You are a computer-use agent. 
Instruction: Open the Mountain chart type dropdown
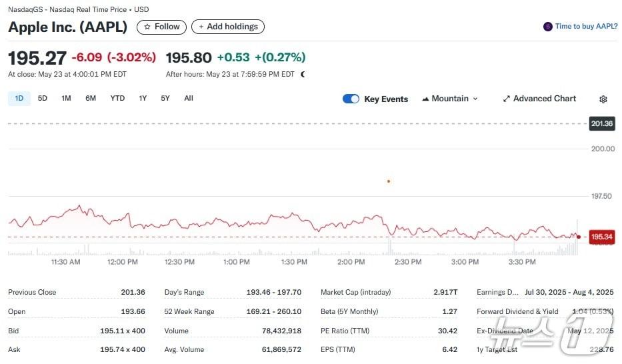click(x=450, y=99)
